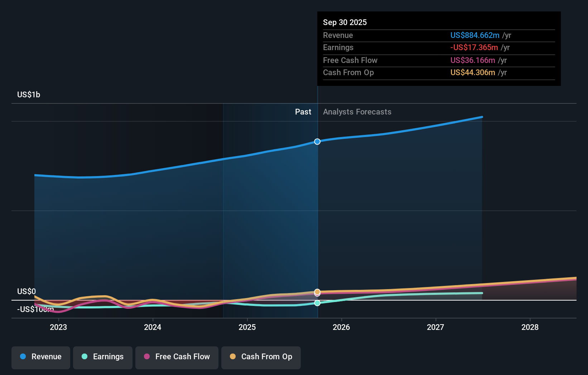Click the US$1b axis gridline label
The width and height of the screenshot is (588, 375).
pos(28,94)
